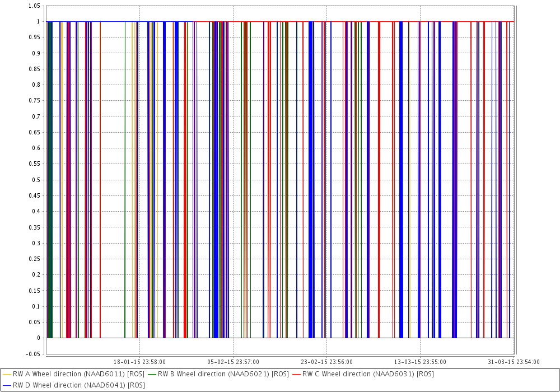Click the 0.65 y-axis label
This screenshot has width=560, height=392.
point(34,133)
